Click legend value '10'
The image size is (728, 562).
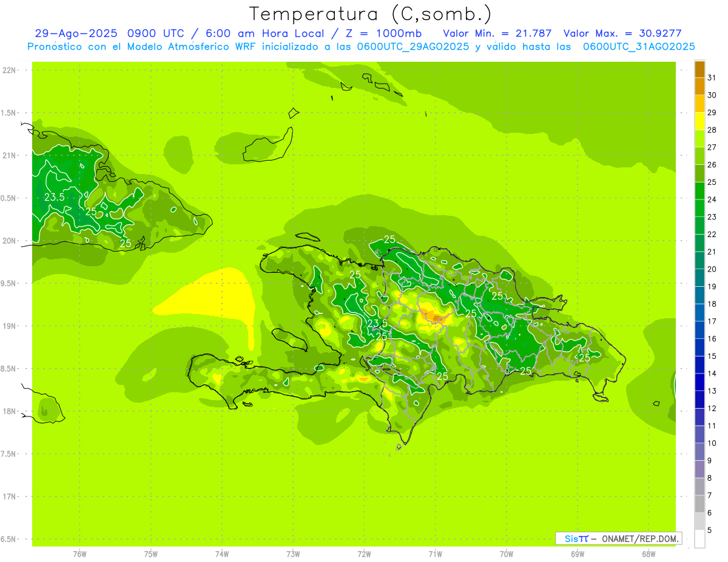(x=712, y=443)
